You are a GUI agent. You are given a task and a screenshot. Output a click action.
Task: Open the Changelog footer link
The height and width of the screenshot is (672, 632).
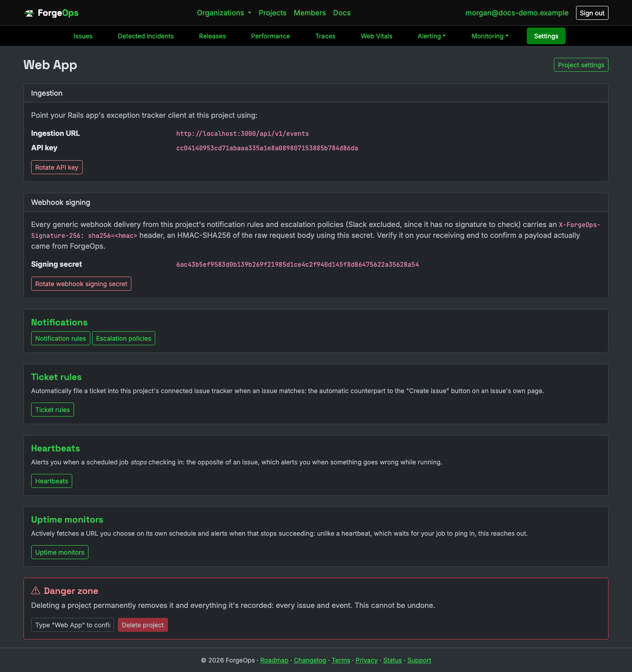point(310,660)
